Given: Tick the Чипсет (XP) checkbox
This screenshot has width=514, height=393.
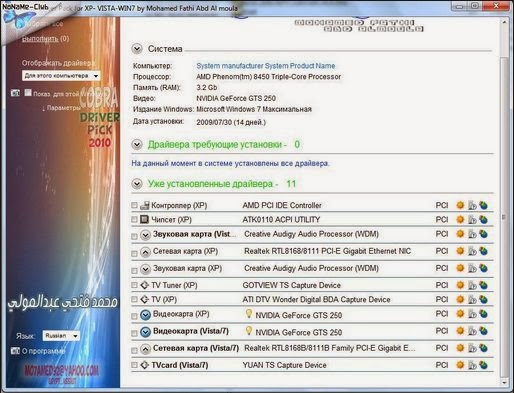Looking at the screenshot, I should tap(134, 220).
